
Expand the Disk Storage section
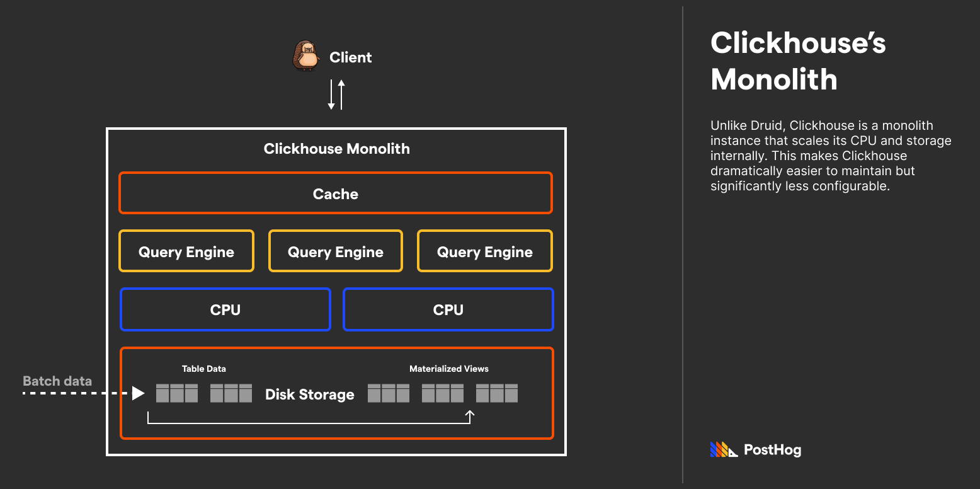[x=309, y=394]
